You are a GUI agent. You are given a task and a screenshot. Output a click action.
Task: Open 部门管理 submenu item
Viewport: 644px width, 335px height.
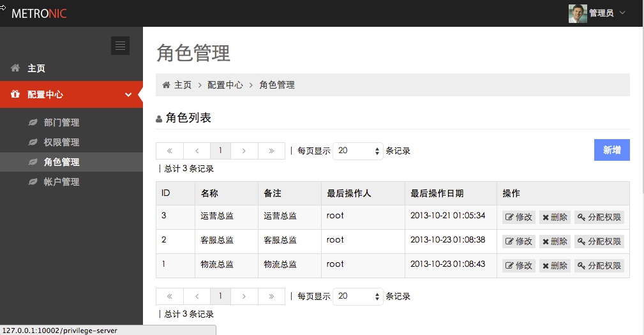[x=71, y=123]
